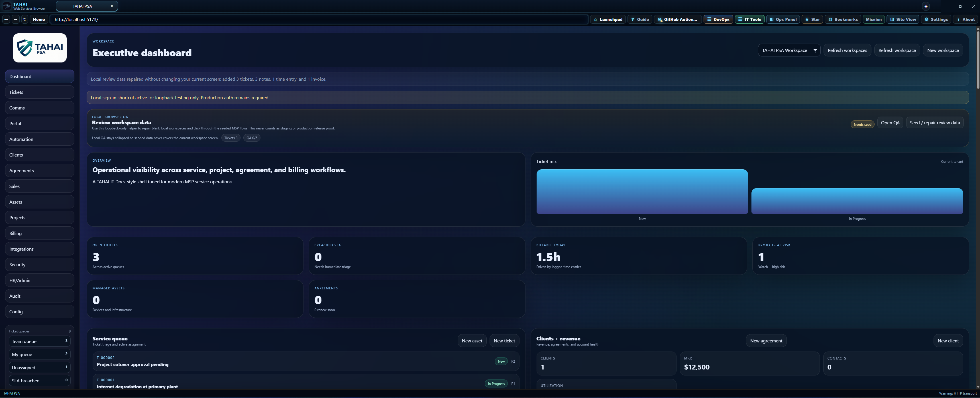Open Config in the sidebar
This screenshot has height=398, width=980.
tap(40, 312)
